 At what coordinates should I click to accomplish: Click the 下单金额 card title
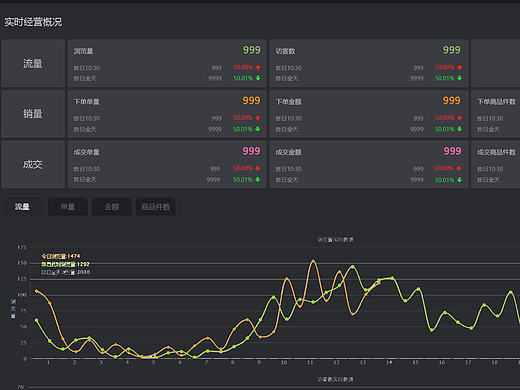(288, 102)
